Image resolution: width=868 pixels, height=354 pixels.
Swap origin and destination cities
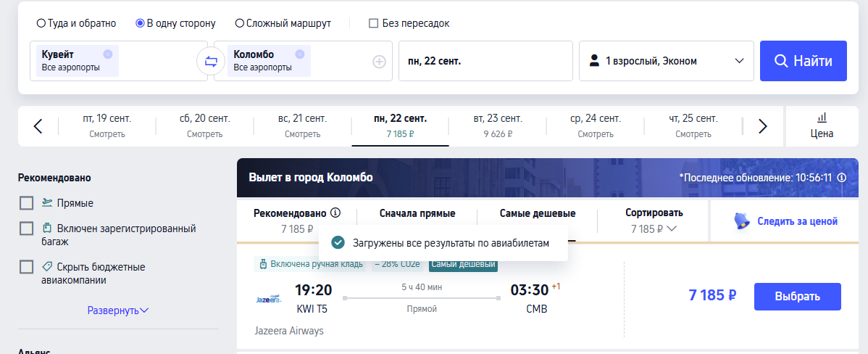[x=211, y=62]
